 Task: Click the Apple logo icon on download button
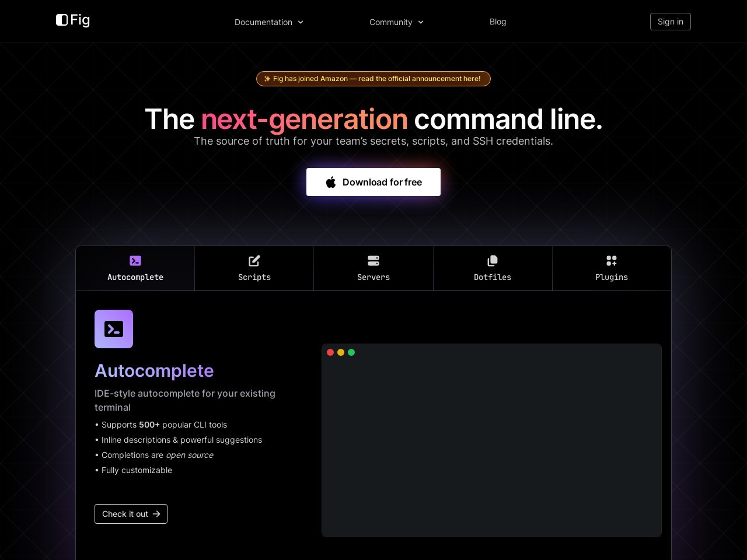coord(331,182)
